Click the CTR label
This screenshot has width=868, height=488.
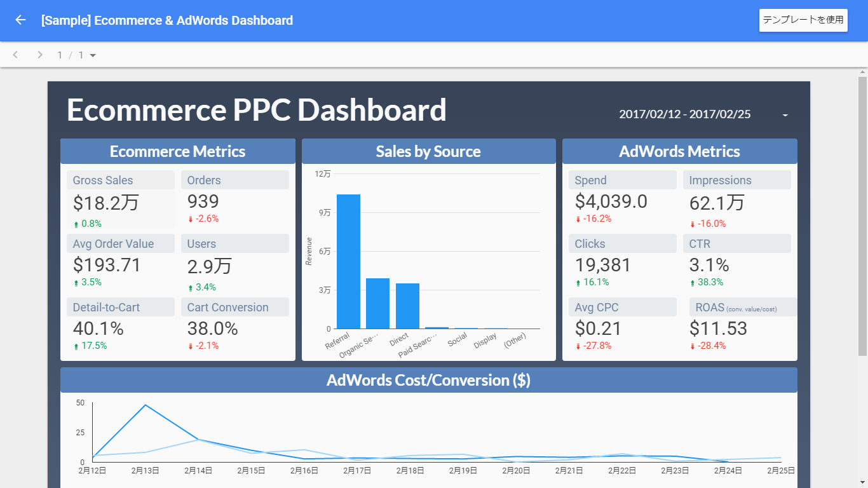click(700, 244)
